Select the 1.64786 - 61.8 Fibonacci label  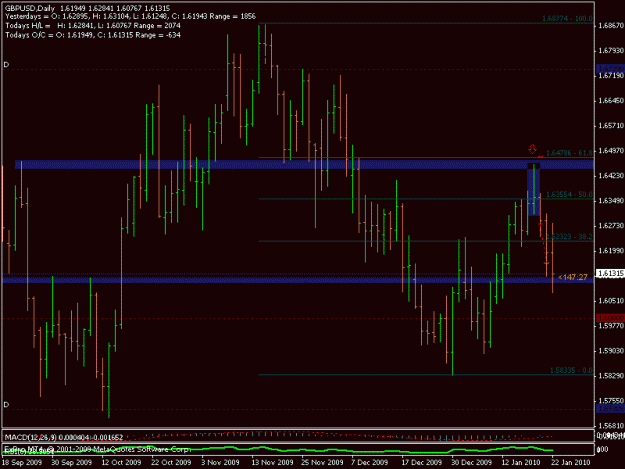point(569,153)
